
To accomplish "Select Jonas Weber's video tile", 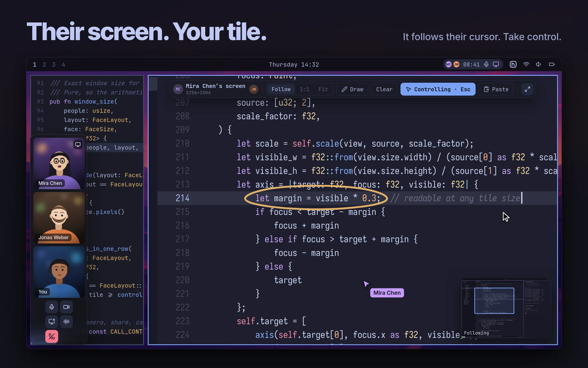I will 59,218.
